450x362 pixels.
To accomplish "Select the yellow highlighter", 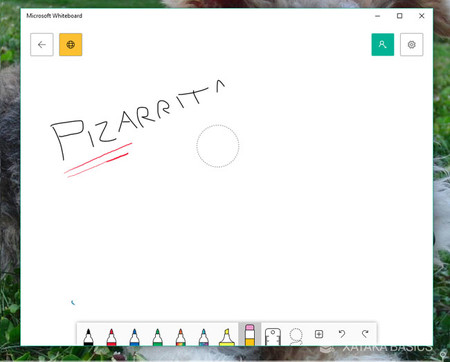I will 227,337.
